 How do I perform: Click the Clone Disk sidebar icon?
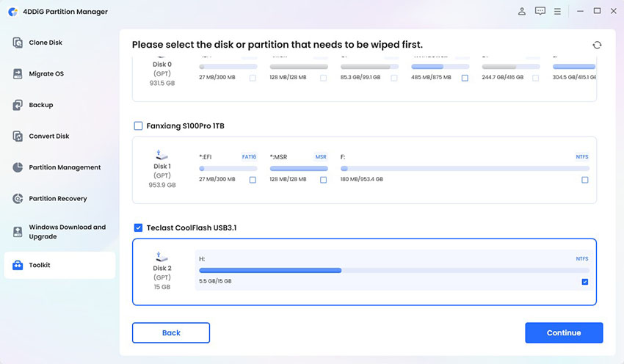(18, 43)
